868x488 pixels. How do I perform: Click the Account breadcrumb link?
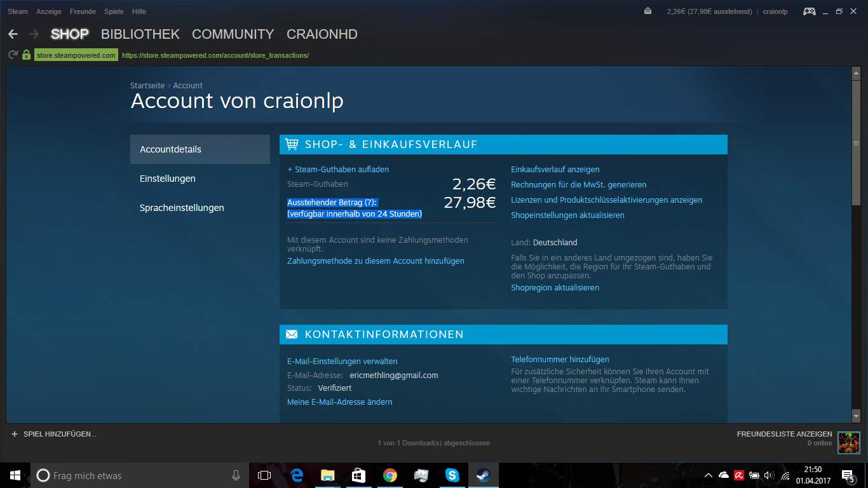coord(188,85)
